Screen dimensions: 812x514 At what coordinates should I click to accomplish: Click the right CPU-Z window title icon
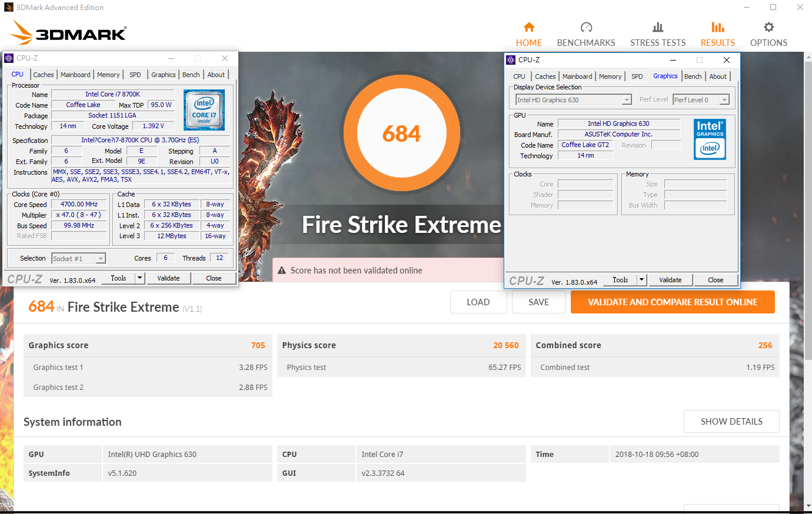coord(511,60)
